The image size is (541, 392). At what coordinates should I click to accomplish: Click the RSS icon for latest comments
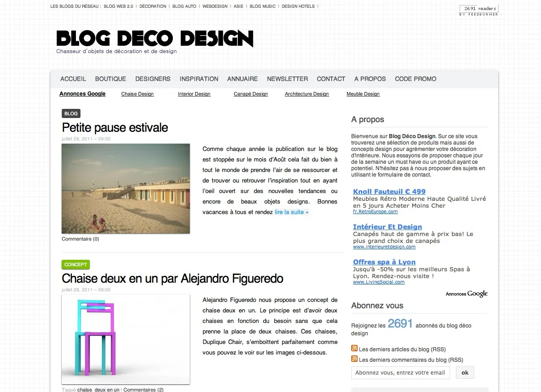[354, 359]
